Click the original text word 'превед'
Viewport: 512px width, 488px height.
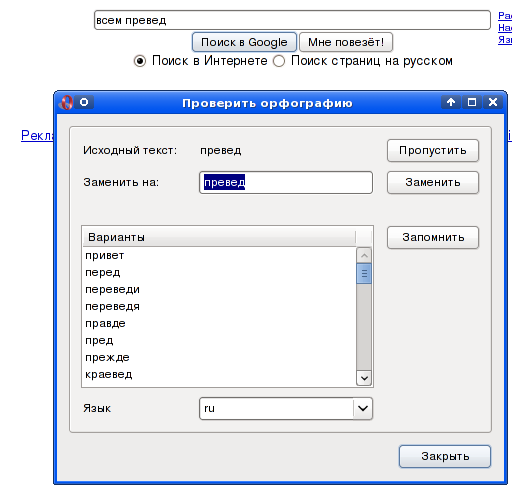(x=221, y=151)
